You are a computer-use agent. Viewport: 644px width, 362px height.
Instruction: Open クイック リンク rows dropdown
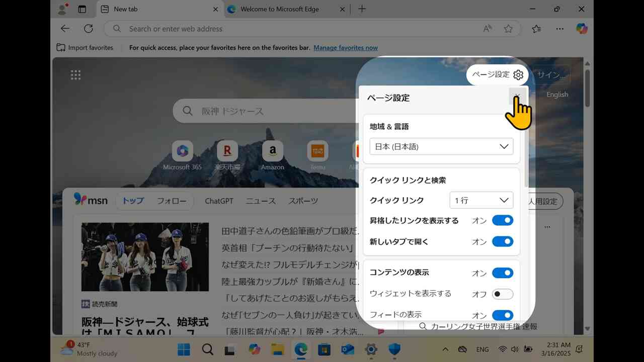[x=481, y=200]
